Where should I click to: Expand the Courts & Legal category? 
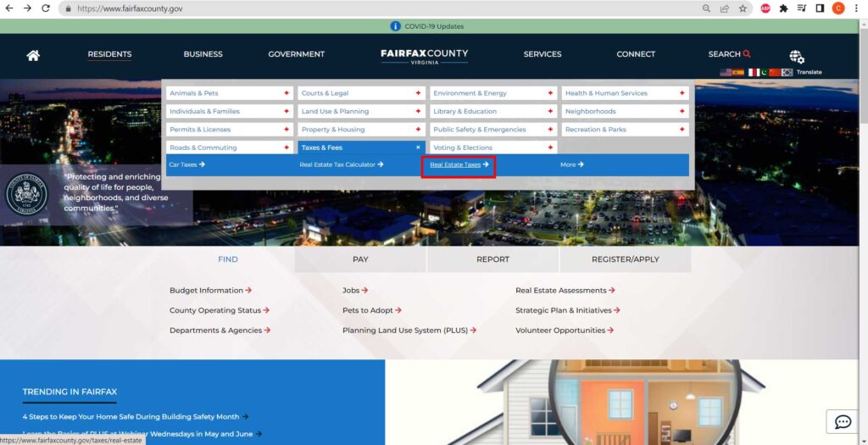click(361, 93)
